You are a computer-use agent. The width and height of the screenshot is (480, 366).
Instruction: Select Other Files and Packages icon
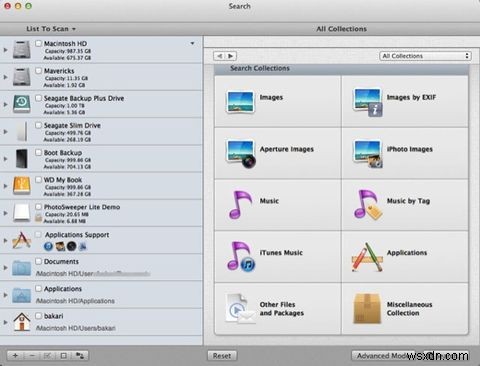pos(240,308)
